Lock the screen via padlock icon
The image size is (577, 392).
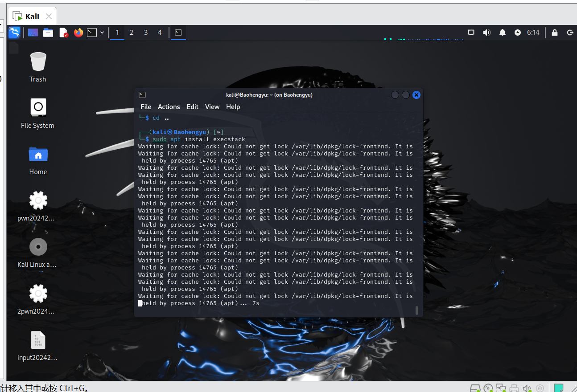click(555, 33)
